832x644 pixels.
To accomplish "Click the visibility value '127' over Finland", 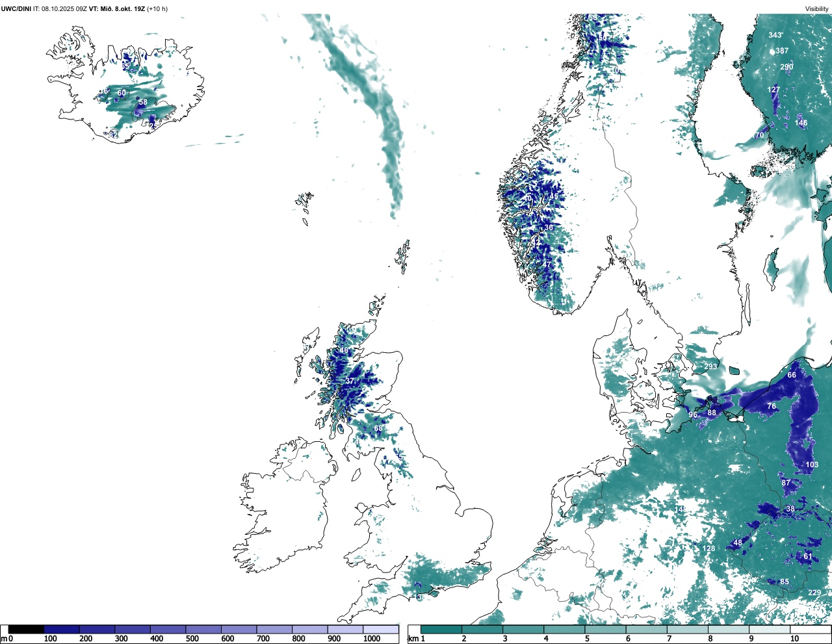I will tap(773, 90).
